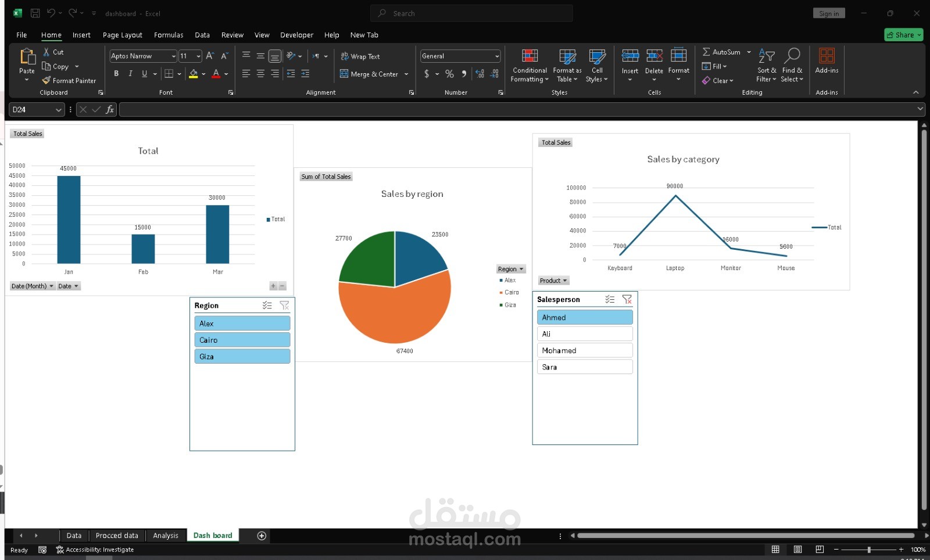Open fill color picker arrow
The image size is (930, 560).
pos(203,74)
